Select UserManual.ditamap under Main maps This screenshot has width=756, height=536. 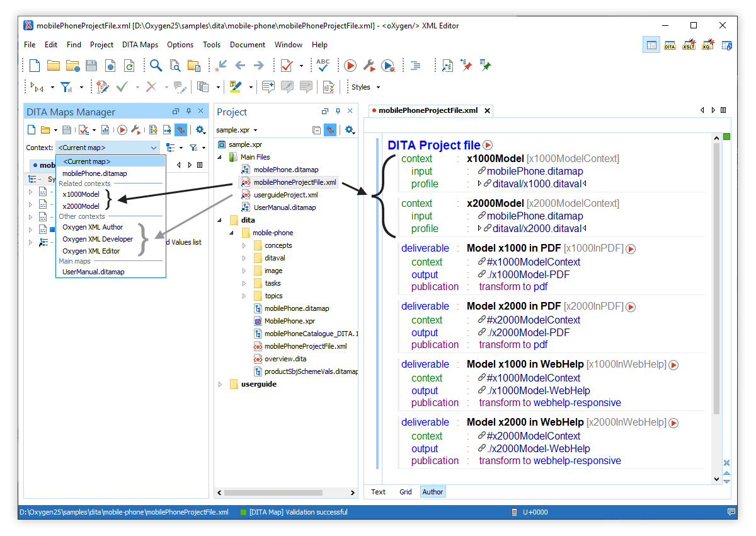click(x=93, y=272)
